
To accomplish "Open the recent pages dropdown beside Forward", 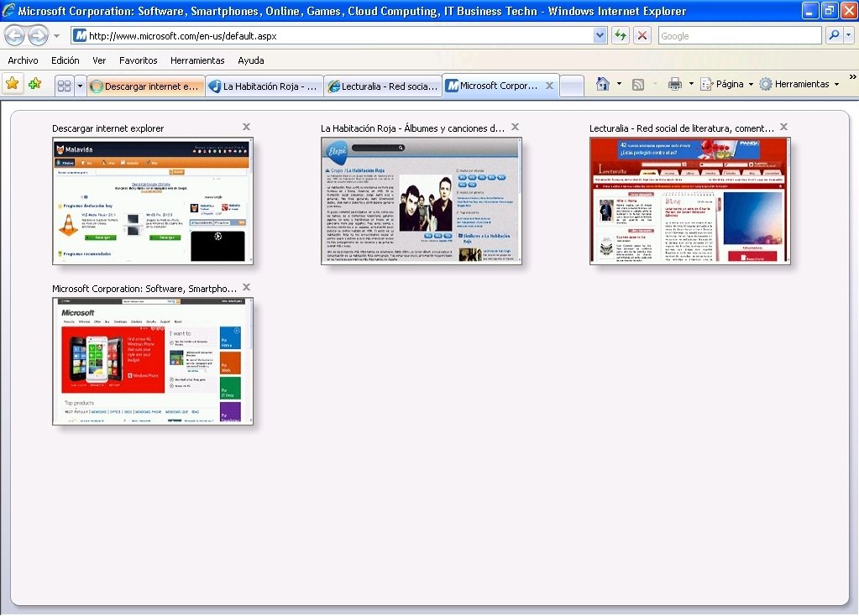I will pos(56,36).
